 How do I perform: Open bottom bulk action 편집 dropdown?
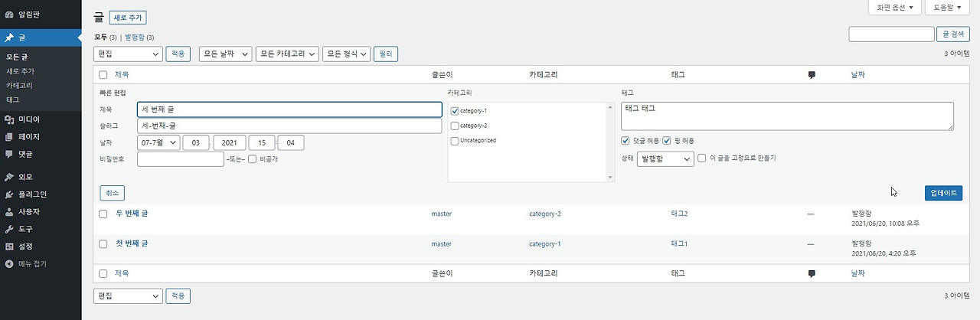pyautogui.click(x=128, y=296)
